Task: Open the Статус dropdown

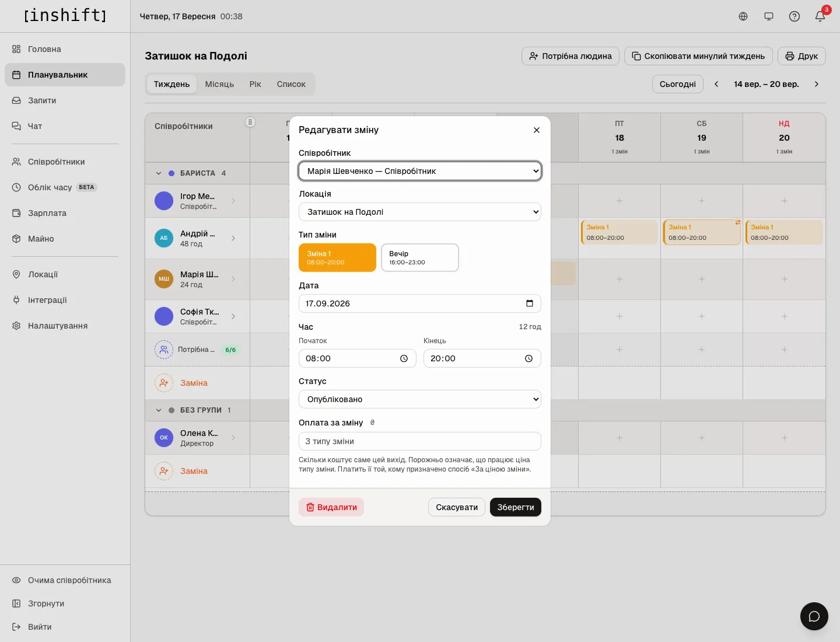Action: tap(420, 399)
